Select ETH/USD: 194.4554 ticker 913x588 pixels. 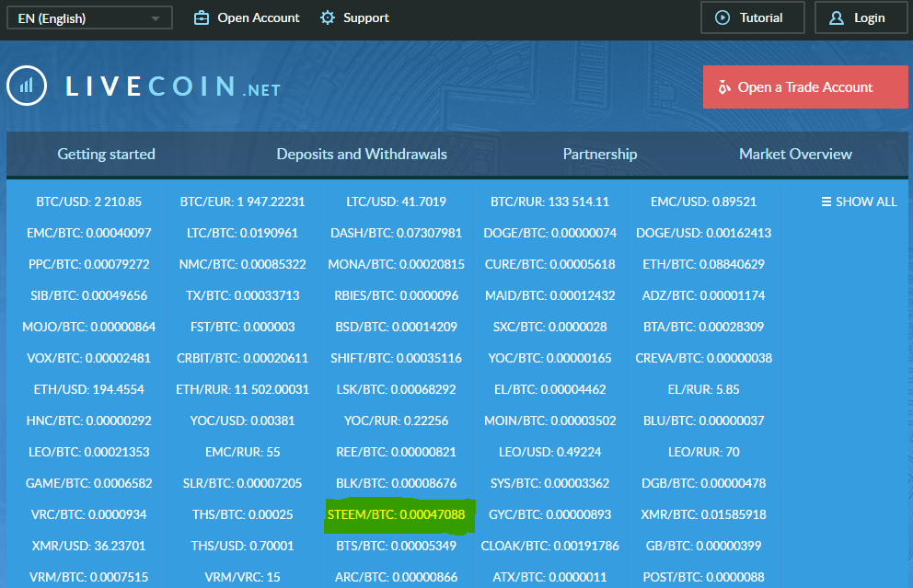89,390
